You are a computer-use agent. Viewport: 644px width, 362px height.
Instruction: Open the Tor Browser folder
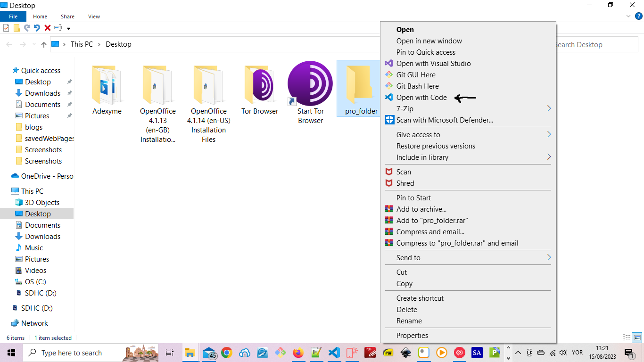click(x=259, y=90)
